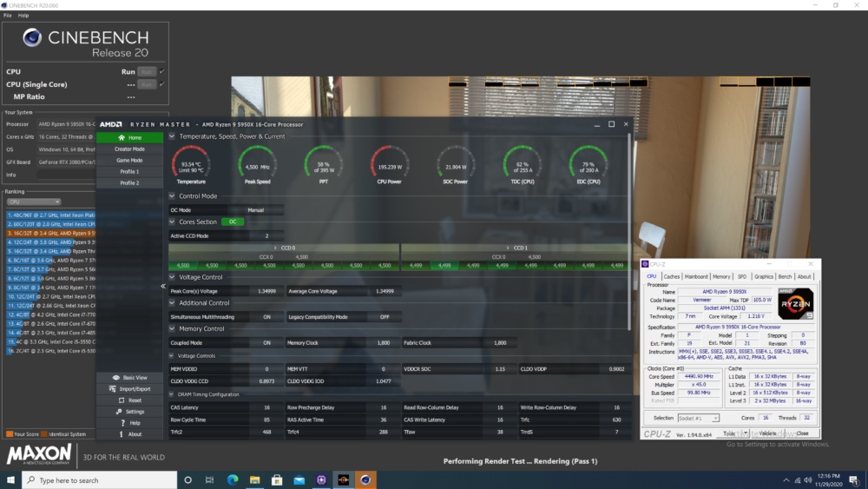This screenshot has height=489, width=868.
Task: Click the CPU Power gauge
Action: click(389, 164)
